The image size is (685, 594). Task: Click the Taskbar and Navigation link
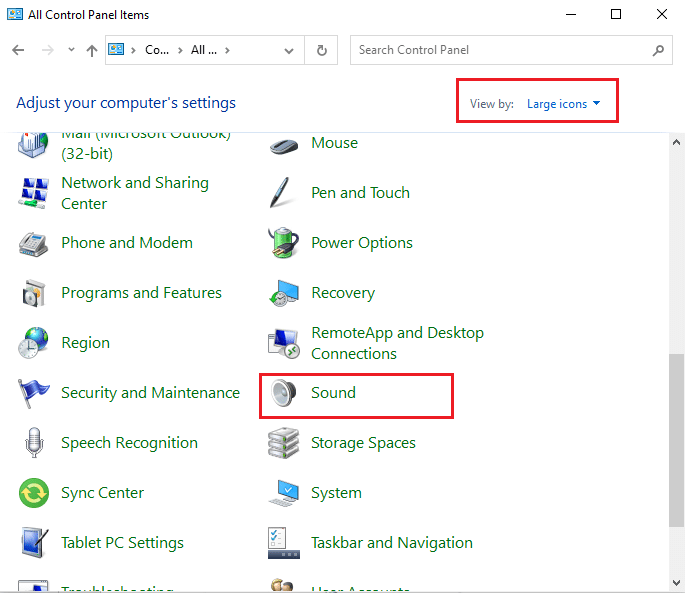click(x=391, y=543)
